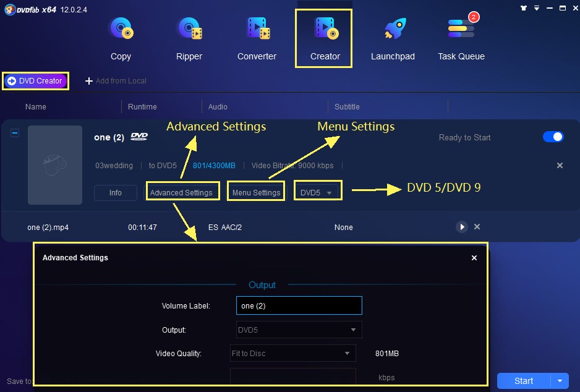This screenshot has width=580, height=392.
Task: Toggle the Ready to Start switch off
Action: (553, 137)
